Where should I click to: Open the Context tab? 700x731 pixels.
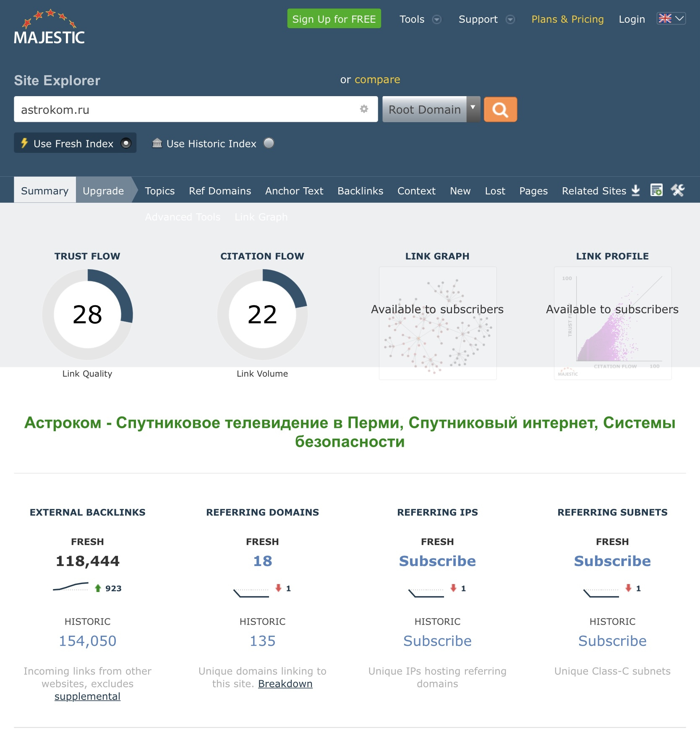[x=416, y=191]
